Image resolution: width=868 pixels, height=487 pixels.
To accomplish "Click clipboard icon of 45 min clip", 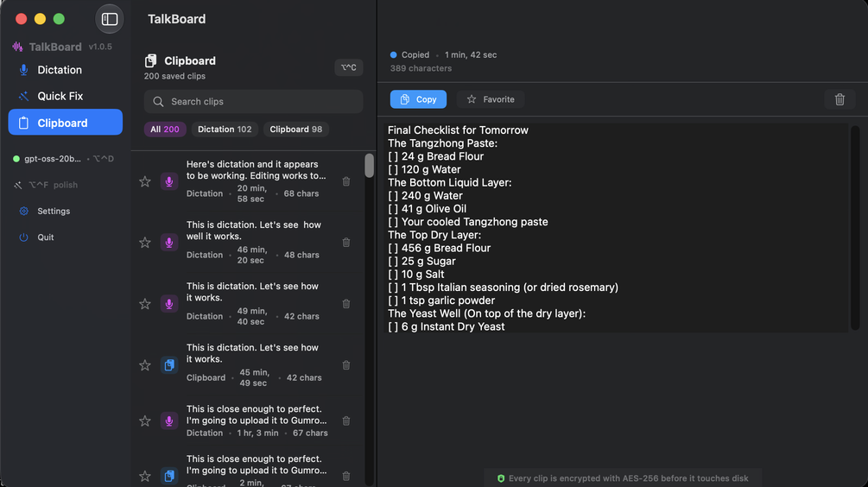I will [169, 365].
